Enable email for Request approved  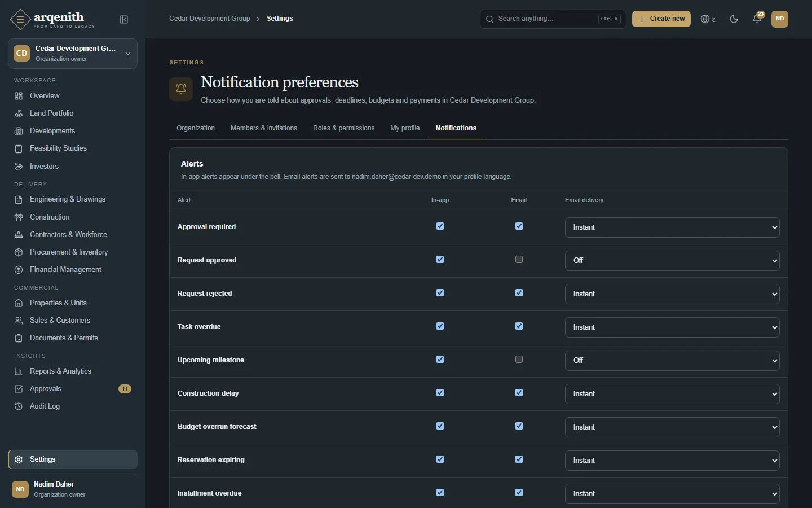519,260
